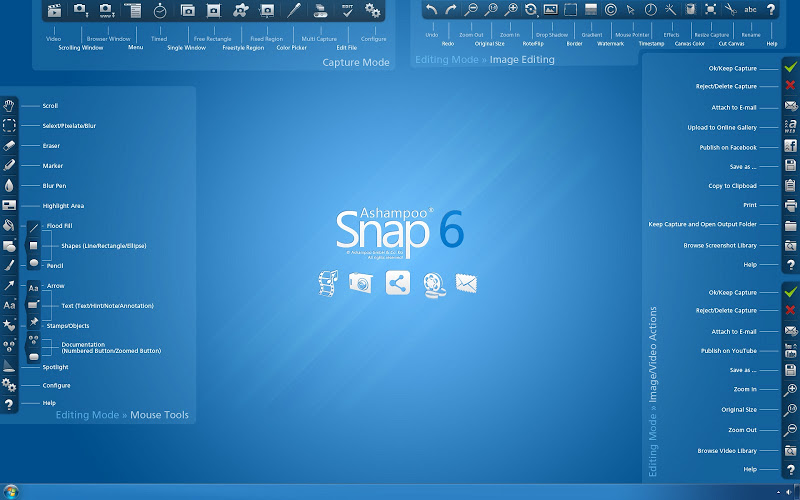Open the Browse Video Library icon
Screen dimensions: 800x500
click(790, 451)
